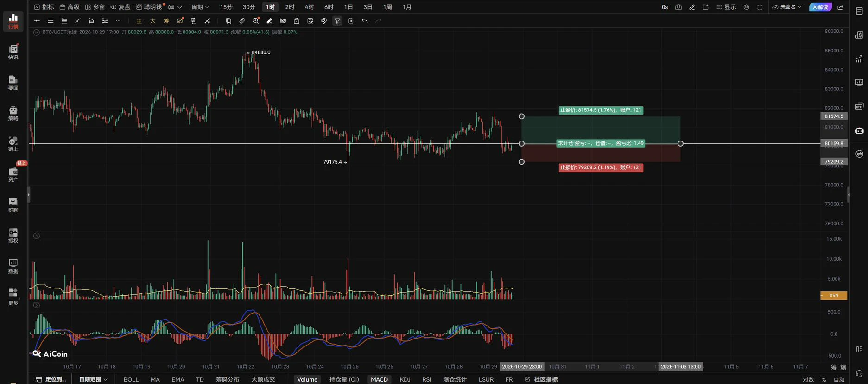Toggle the MACD indicator

point(379,379)
